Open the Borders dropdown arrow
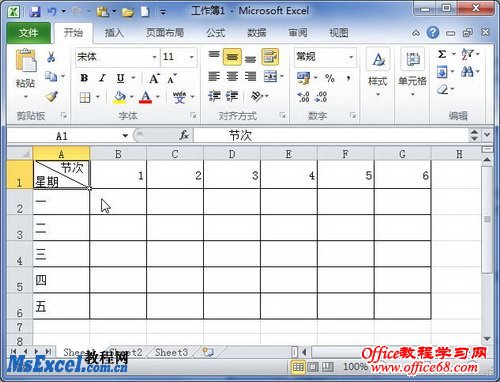The height and width of the screenshot is (382, 500). (98, 97)
